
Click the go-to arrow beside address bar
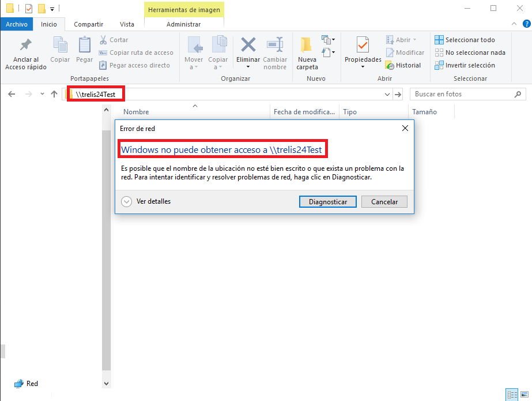click(x=398, y=95)
